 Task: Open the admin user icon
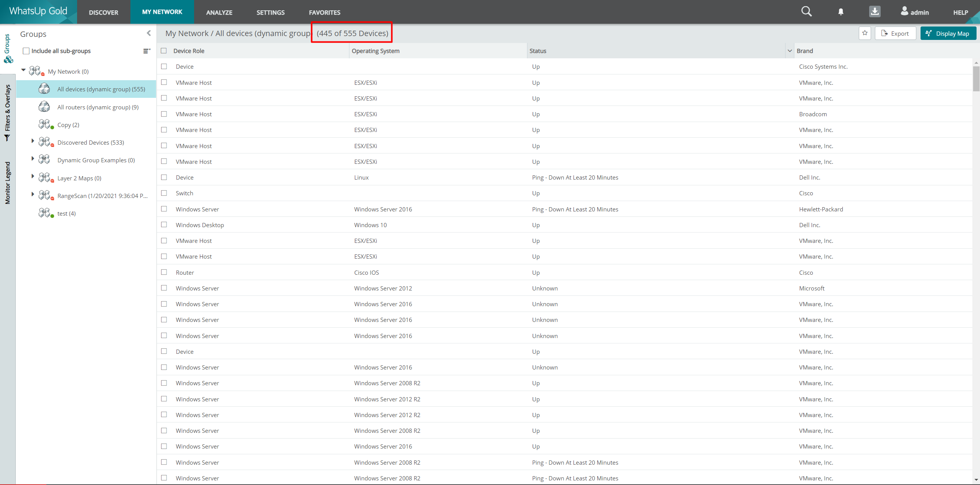(x=904, y=11)
